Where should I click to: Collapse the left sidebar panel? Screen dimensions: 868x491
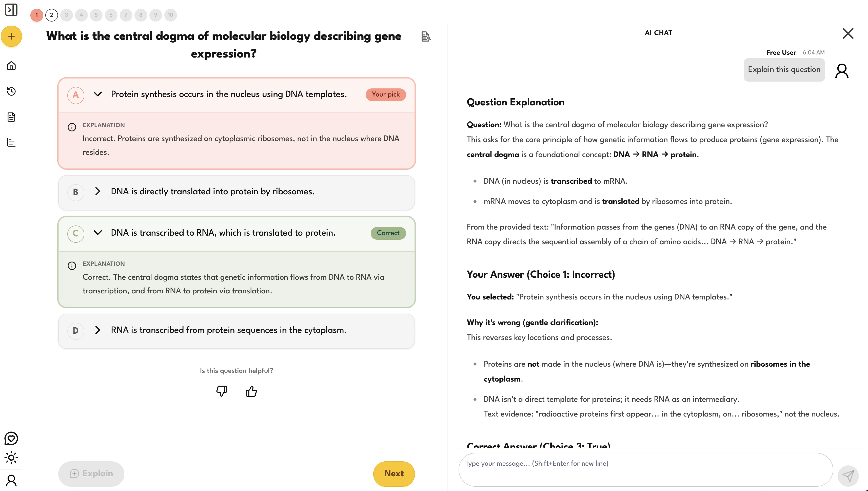(11, 10)
